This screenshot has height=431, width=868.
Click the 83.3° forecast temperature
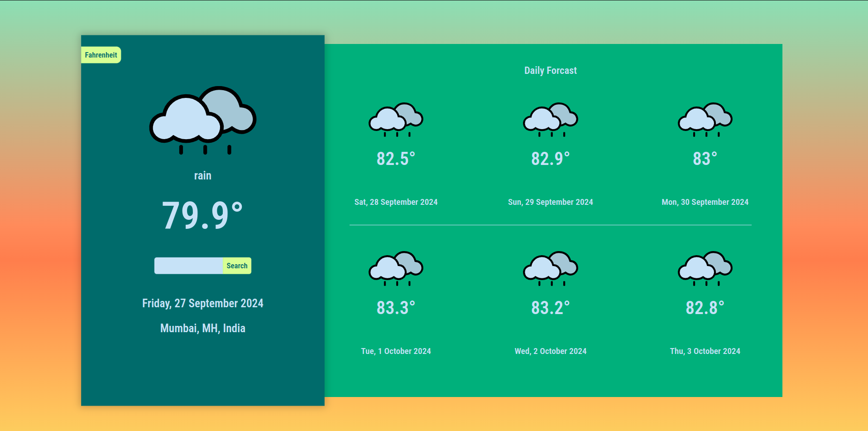coord(396,308)
